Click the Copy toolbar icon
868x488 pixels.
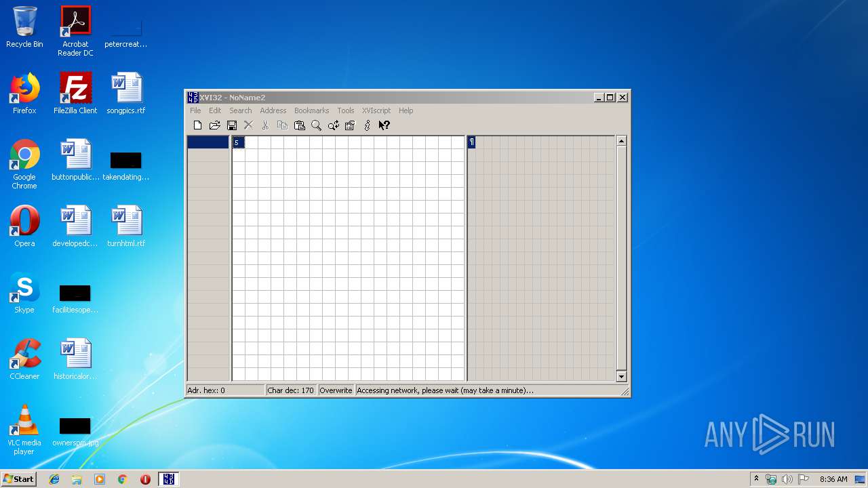[282, 125]
